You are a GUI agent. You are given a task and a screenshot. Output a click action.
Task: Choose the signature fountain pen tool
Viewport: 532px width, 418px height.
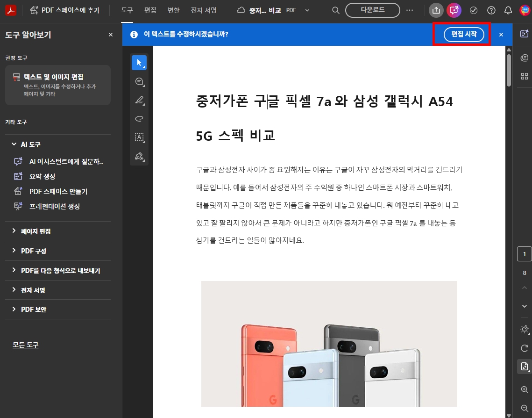[x=139, y=156]
